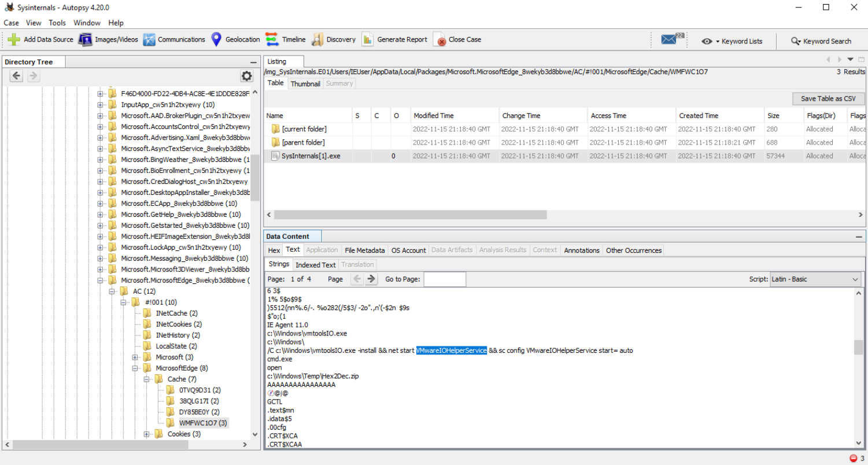Screen dimensions: 868x465
Task: Minimize the Data Content panel
Action: [x=860, y=237]
